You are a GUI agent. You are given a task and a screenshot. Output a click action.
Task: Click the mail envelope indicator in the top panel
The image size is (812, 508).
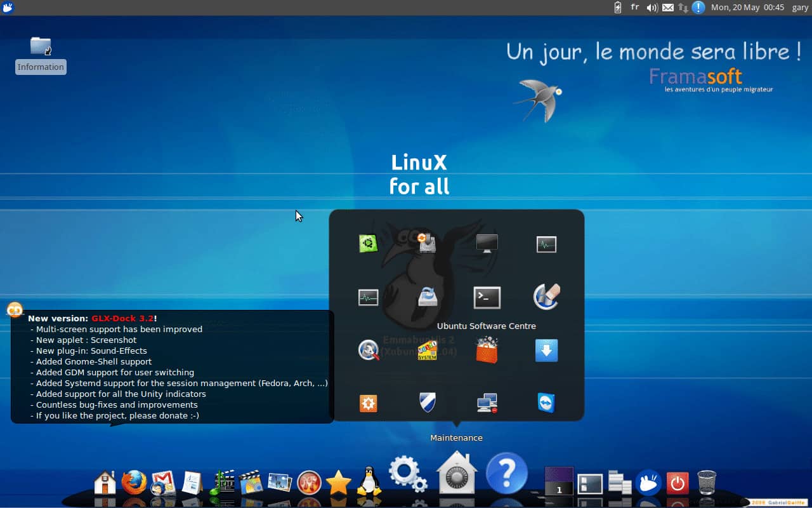point(668,8)
